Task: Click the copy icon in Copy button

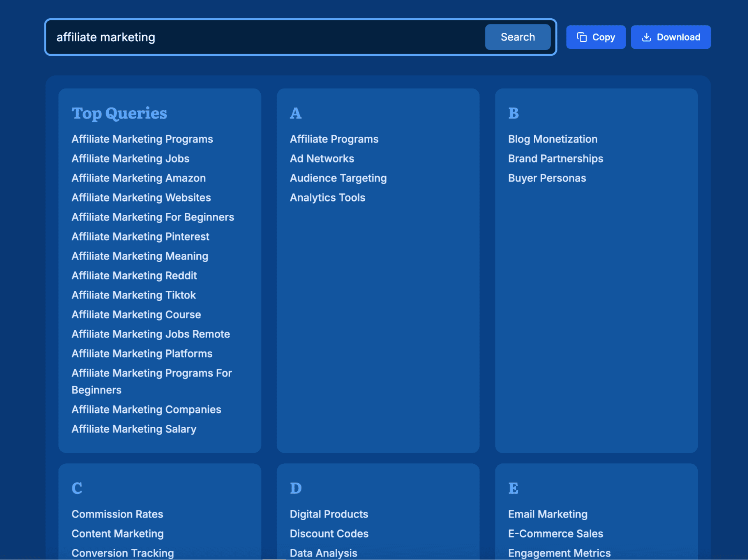Action: [x=582, y=37]
